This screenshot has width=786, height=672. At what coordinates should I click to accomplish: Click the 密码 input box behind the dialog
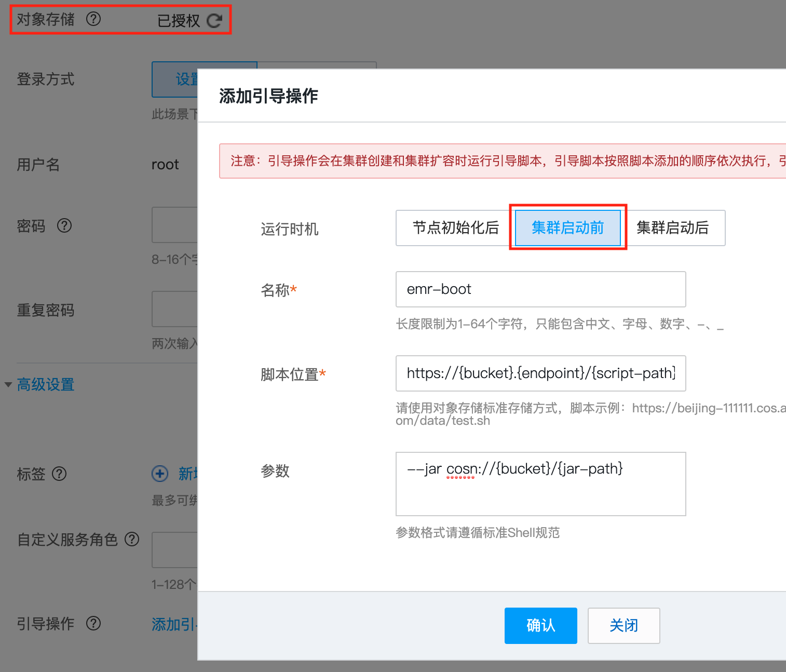click(174, 225)
